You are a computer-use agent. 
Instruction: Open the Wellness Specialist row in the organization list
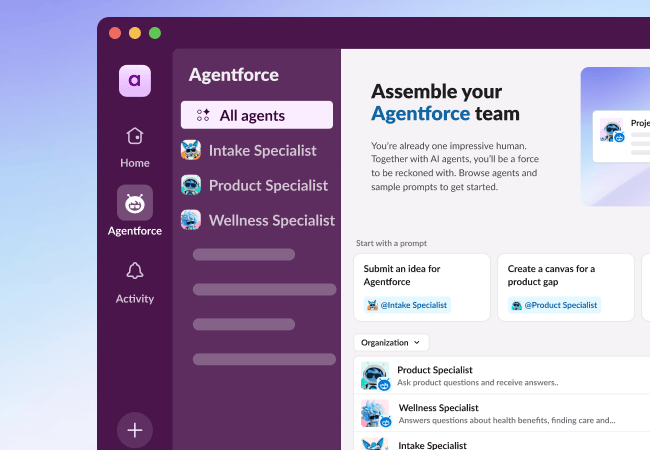(502, 413)
